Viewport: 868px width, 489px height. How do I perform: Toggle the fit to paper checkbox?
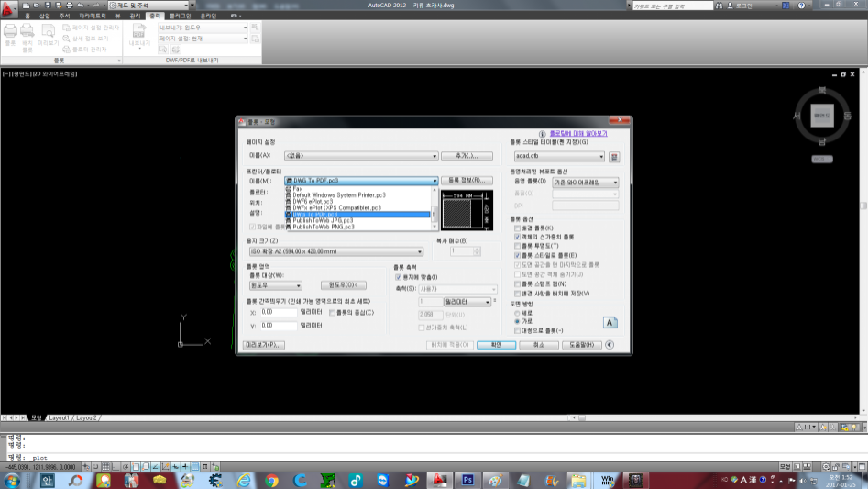(x=398, y=277)
